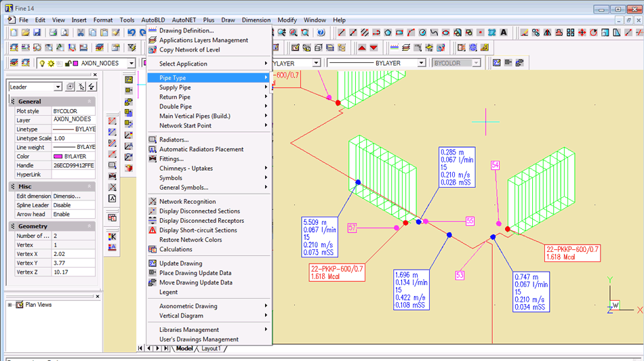The height and width of the screenshot is (361, 644).
Task: Click the magenta Color BYLAYER swatch
Action: point(58,156)
